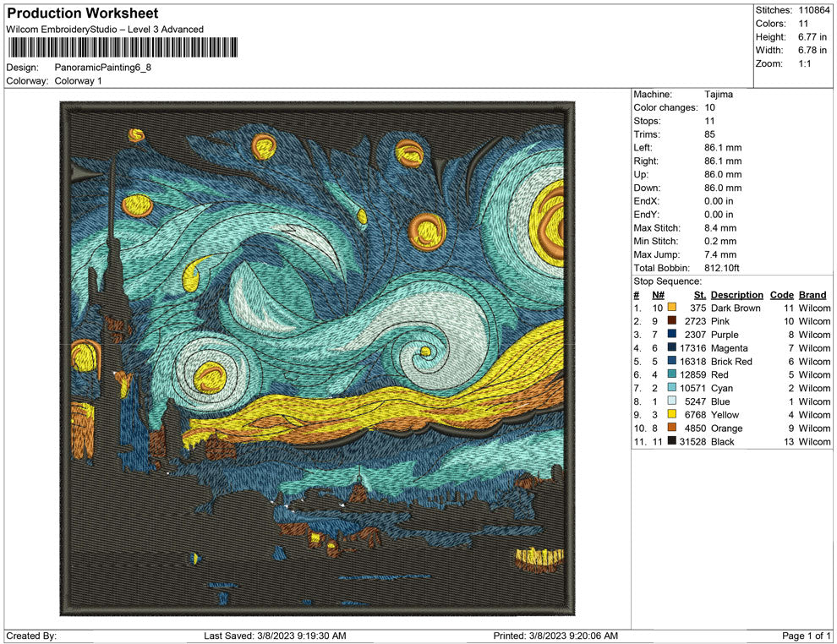Select the colorway value 'Colorway 1'

pos(78,81)
